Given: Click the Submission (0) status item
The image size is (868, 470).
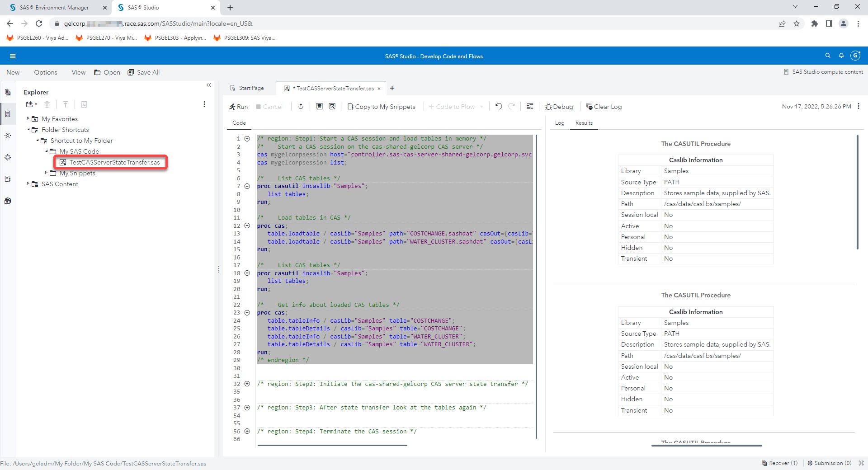Looking at the screenshot, I should click(x=830, y=463).
